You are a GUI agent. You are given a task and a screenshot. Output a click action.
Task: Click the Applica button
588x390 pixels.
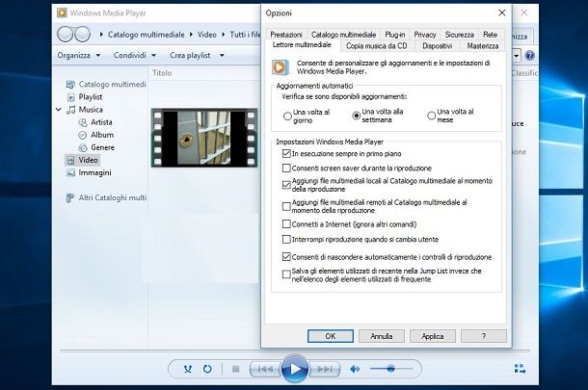tap(433, 336)
